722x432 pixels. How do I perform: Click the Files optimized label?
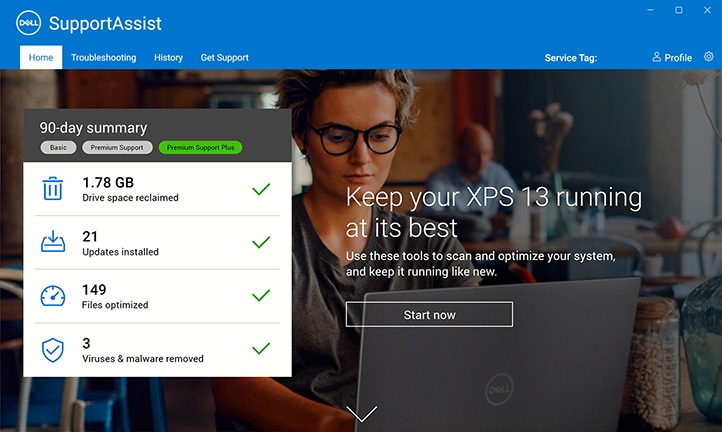[x=115, y=305]
